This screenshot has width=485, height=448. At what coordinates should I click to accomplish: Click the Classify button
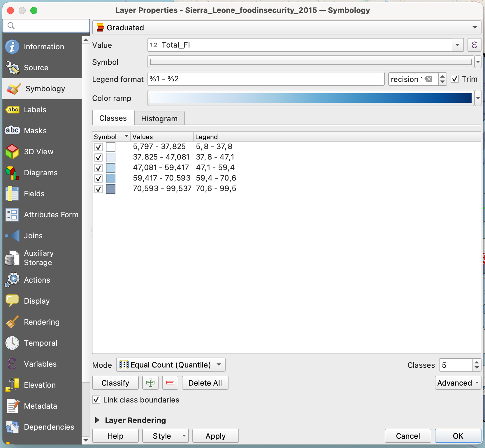[x=115, y=383]
